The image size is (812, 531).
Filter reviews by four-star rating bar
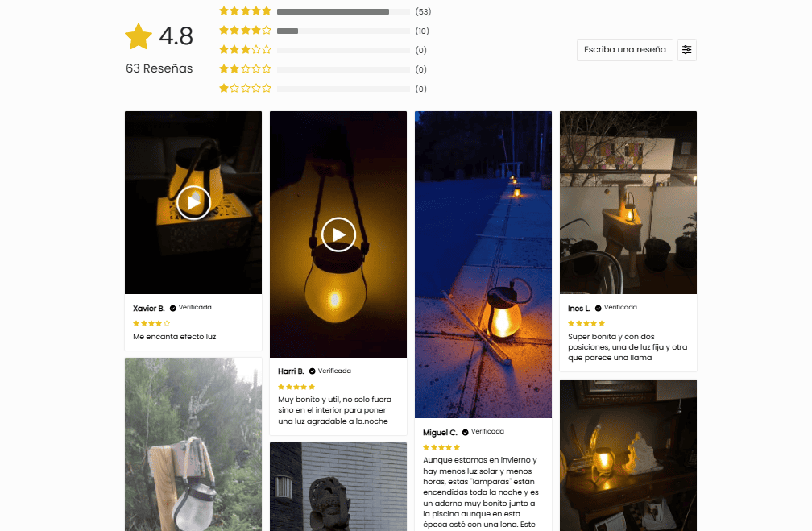343,31
